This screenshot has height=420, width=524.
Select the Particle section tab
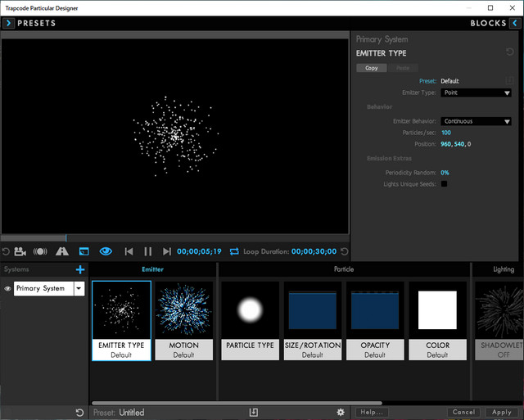(x=344, y=269)
